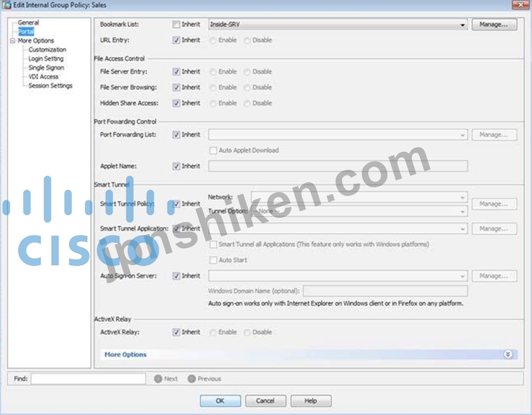Toggle Smart Tunnel Application Inherit checkbox
Screen dimensions: 532x415
(x=176, y=229)
